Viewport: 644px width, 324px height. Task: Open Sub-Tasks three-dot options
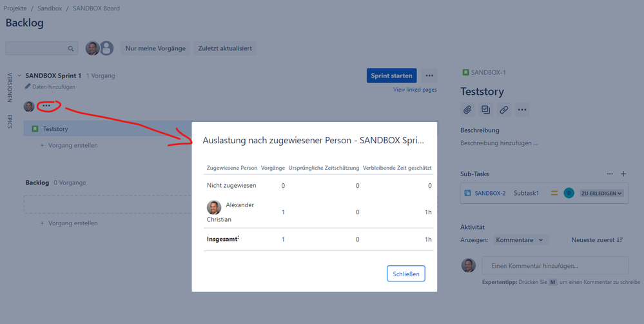610,174
